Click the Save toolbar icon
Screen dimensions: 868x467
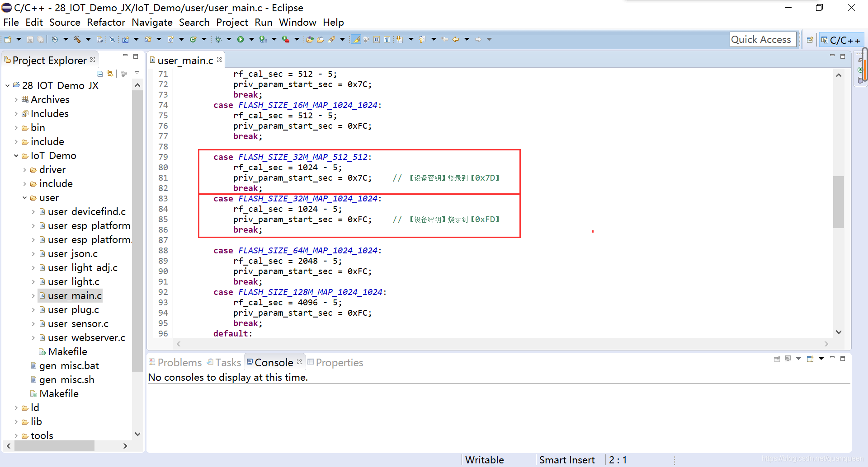tap(30, 40)
